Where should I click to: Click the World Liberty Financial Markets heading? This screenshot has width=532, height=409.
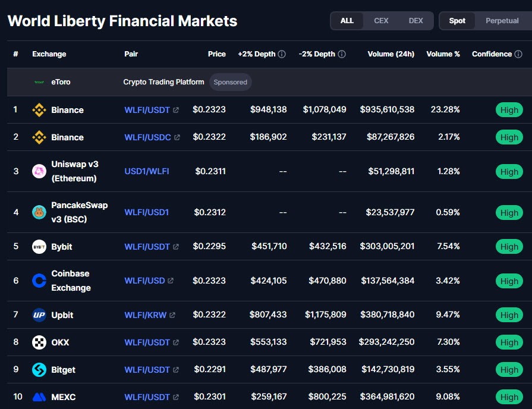(x=122, y=21)
